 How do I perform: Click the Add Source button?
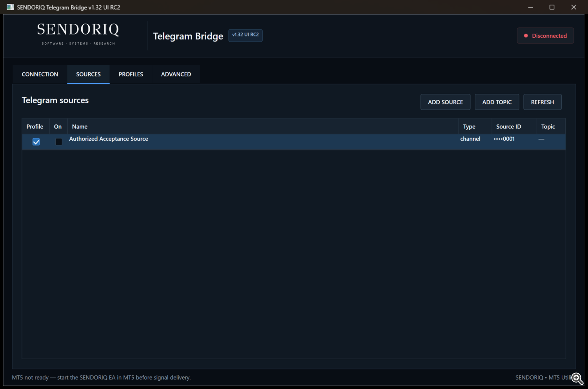pos(445,102)
